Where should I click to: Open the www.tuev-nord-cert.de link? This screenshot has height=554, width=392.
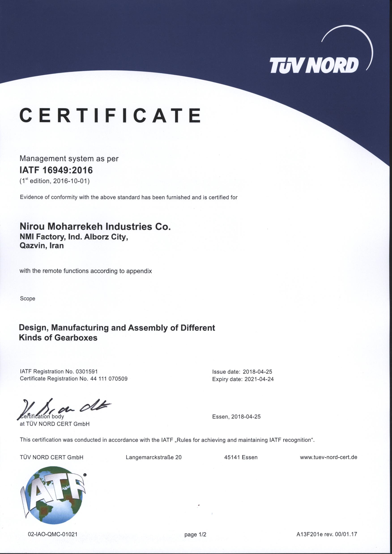pyautogui.click(x=328, y=457)
